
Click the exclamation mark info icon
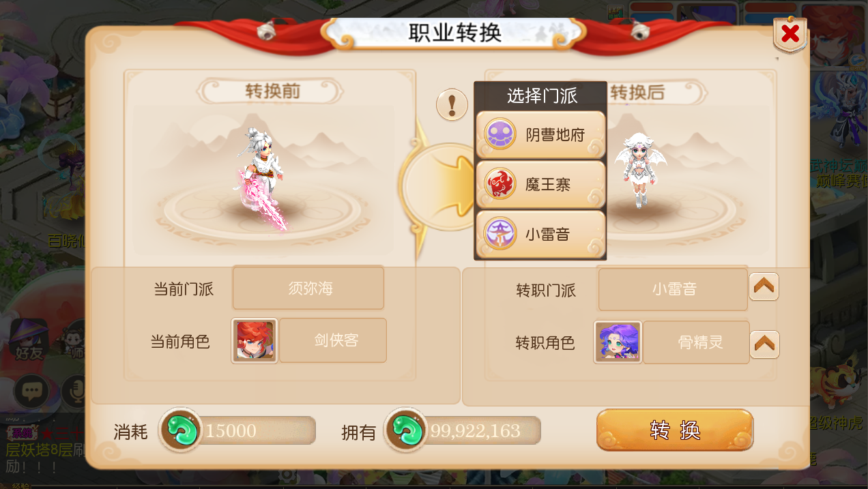[x=452, y=105]
